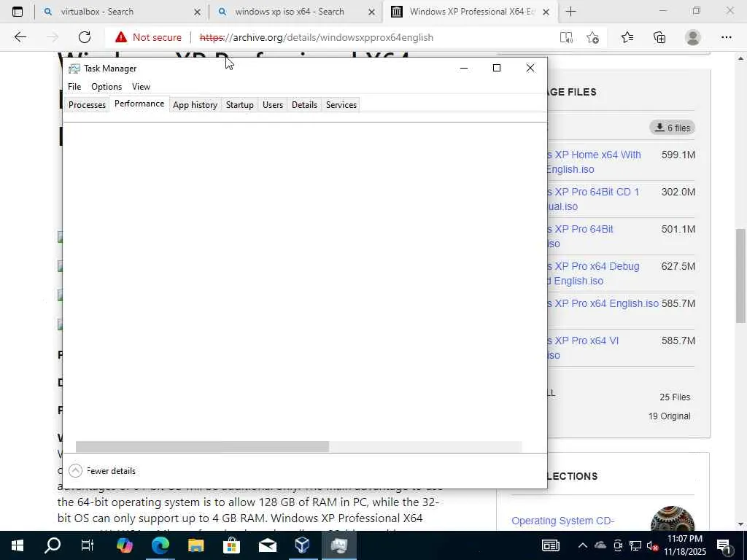The width and height of the screenshot is (747, 560).
Task: Click the Edge taskbar icon
Action: [160, 545]
